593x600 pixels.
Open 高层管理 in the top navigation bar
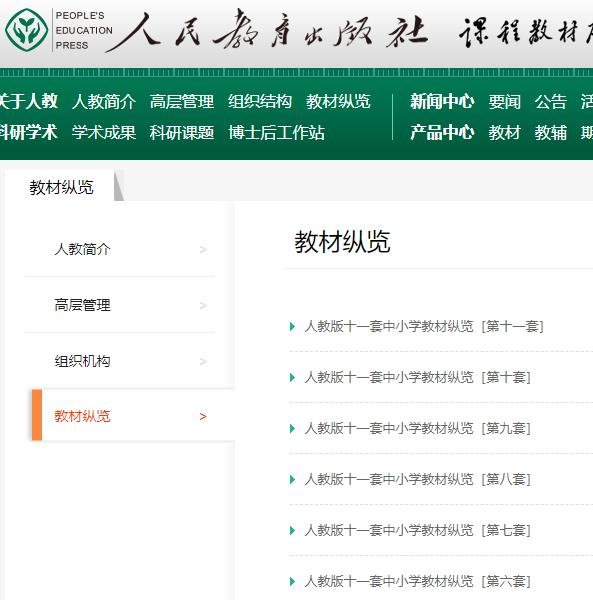pos(181,102)
